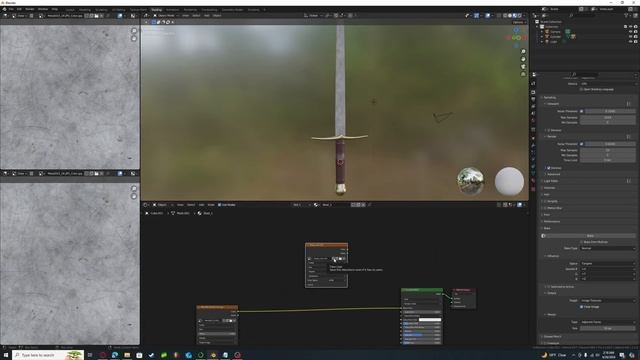
Task: Click the viewport pan hand gizmo icon
Action: (x=523, y=59)
